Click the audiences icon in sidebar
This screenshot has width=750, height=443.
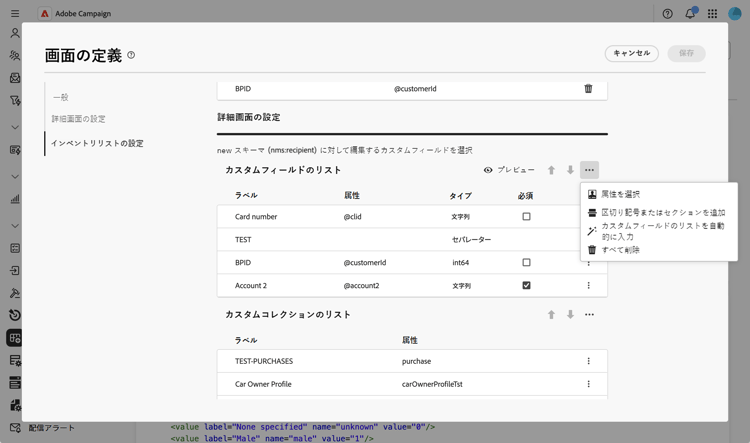(x=15, y=55)
